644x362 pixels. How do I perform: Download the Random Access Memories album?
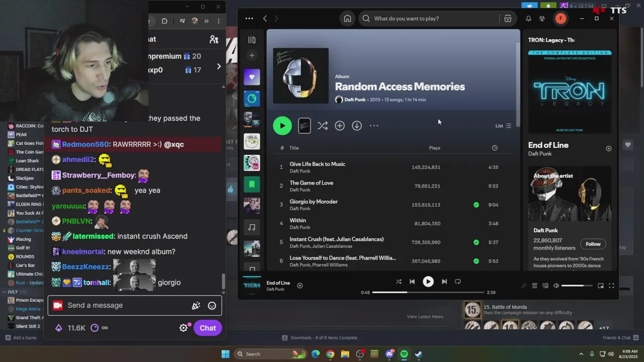point(357,126)
